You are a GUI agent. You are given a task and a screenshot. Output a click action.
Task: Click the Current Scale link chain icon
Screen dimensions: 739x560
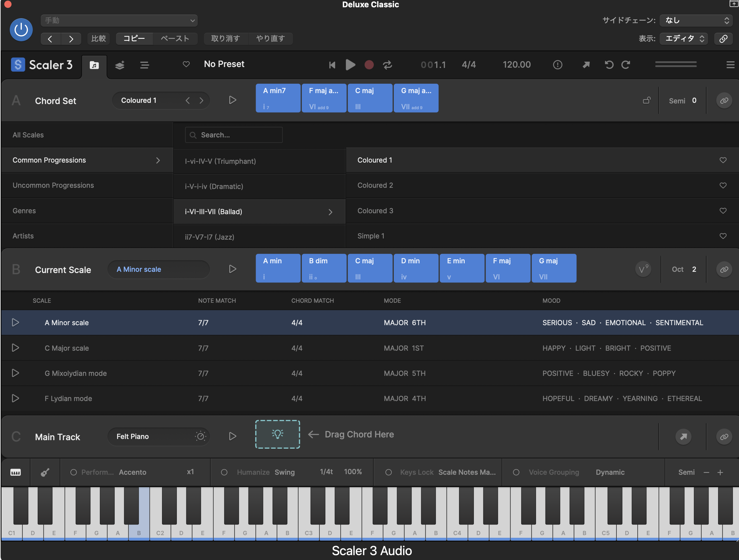click(x=724, y=269)
